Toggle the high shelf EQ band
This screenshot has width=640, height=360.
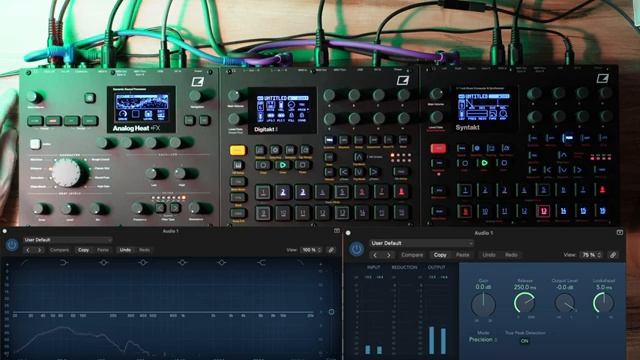pos(261,263)
